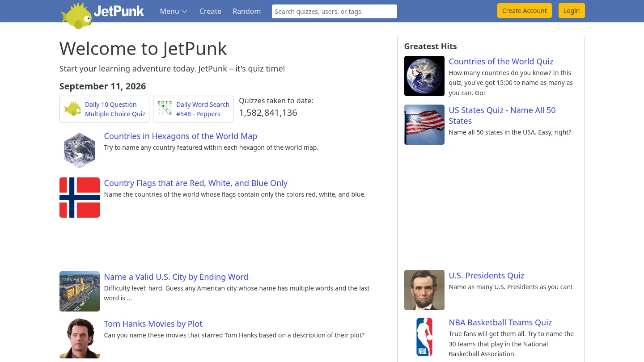Click the Norway flag thumbnail
The width and height of the screenshot is (644, 362).
pos(80,198)
